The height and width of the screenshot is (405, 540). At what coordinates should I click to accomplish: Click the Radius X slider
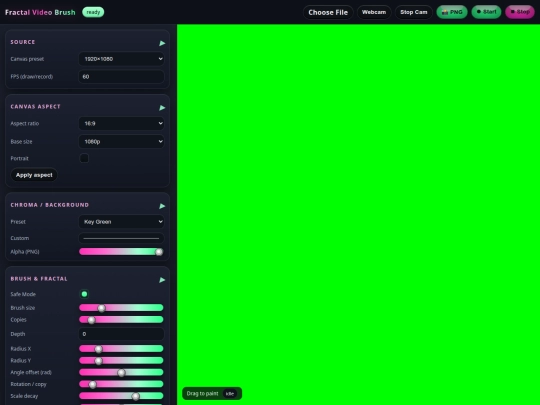121,349
